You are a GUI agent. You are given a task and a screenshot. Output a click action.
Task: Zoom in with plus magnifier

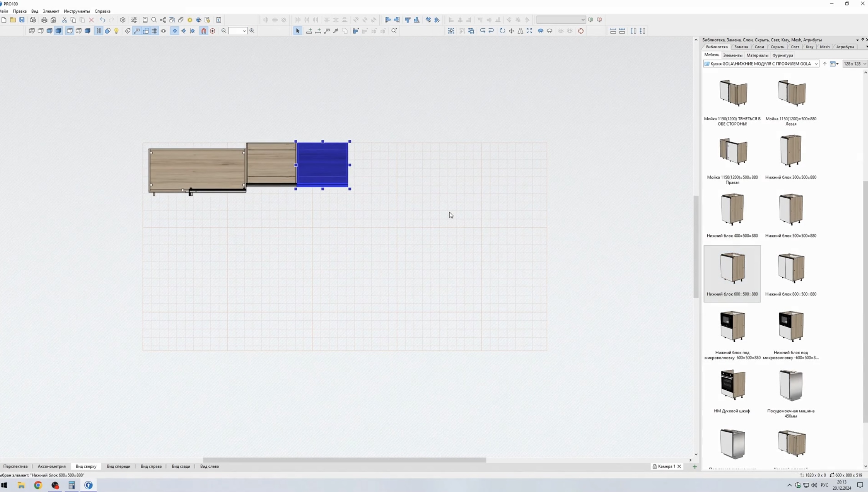252,31
